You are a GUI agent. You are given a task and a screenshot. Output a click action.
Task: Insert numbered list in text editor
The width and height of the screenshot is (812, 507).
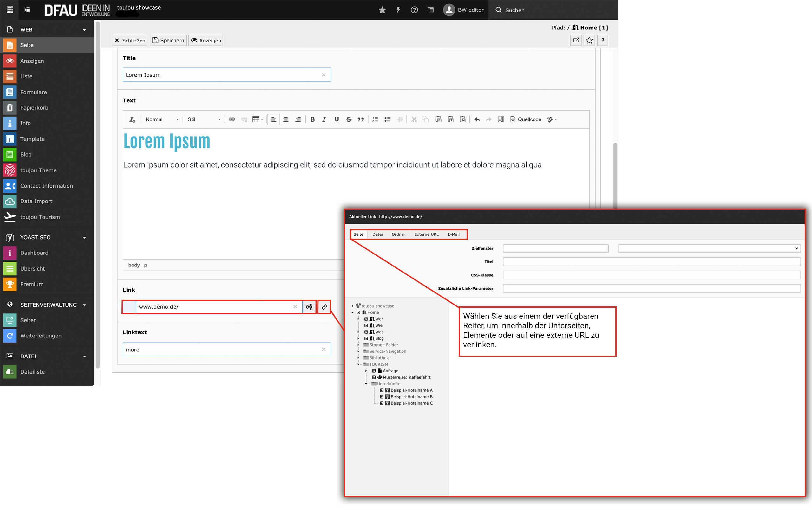click(x=375, y=119)
